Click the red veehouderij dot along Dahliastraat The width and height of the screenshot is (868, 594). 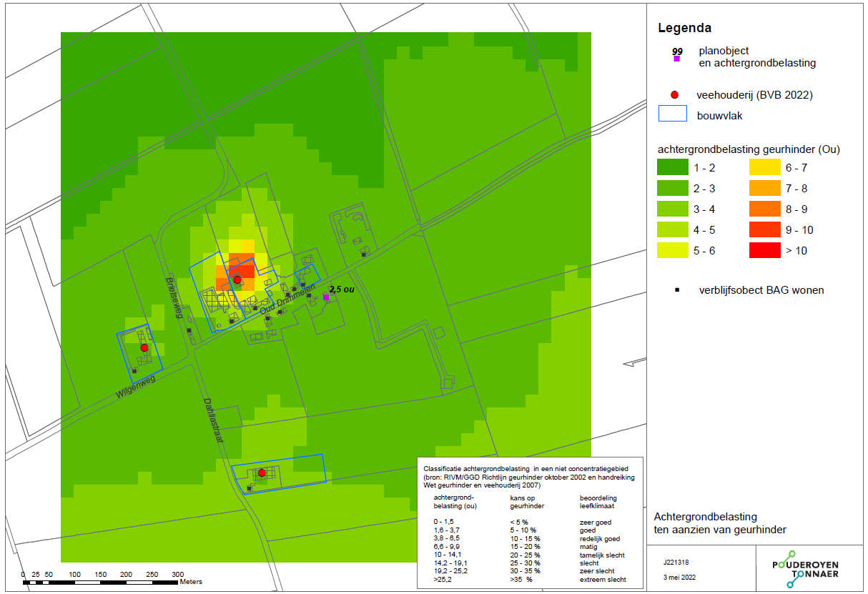point(262,472)
